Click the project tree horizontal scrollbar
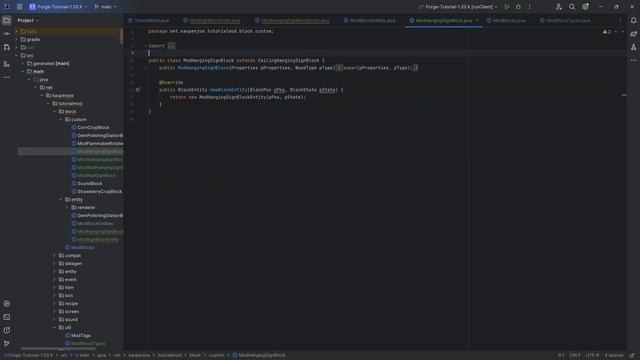The height and width of the screenshot is (360, 640). coord(58,349)
